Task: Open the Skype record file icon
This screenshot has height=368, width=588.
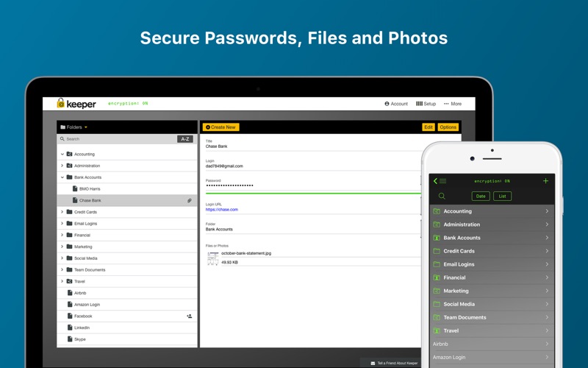Action: 70,339
